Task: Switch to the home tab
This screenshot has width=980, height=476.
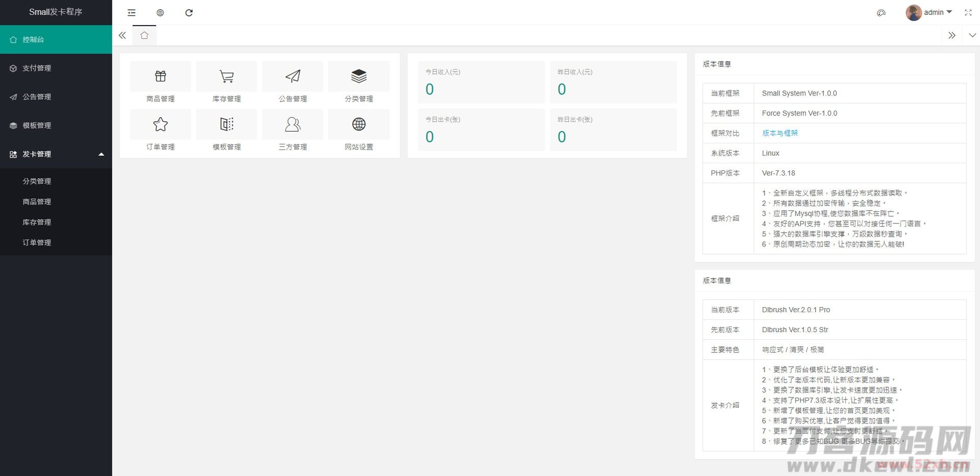Action: 144,35
